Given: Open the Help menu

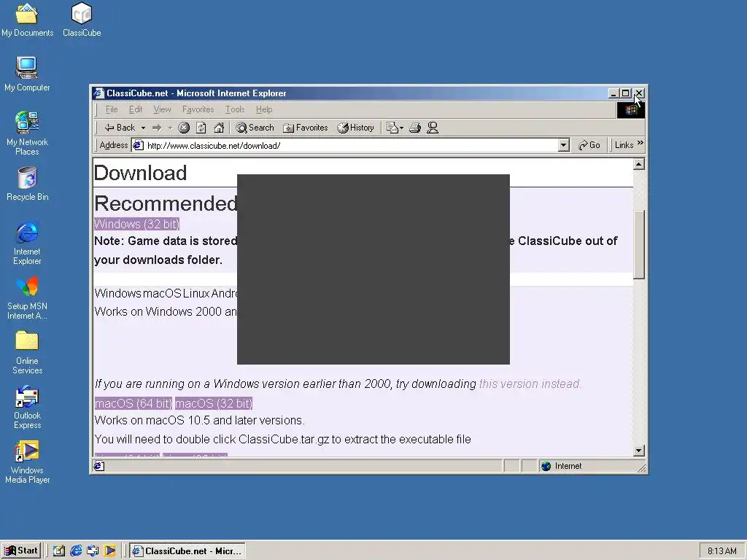Looking at the screenshot, I should click(x=264, y=109).
